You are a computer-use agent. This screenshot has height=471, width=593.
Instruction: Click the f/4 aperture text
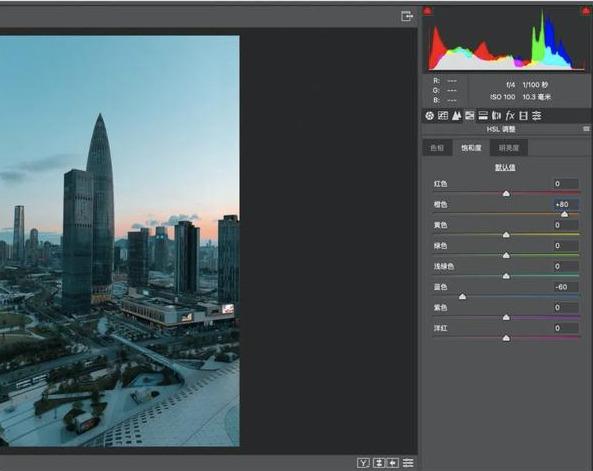511,84
